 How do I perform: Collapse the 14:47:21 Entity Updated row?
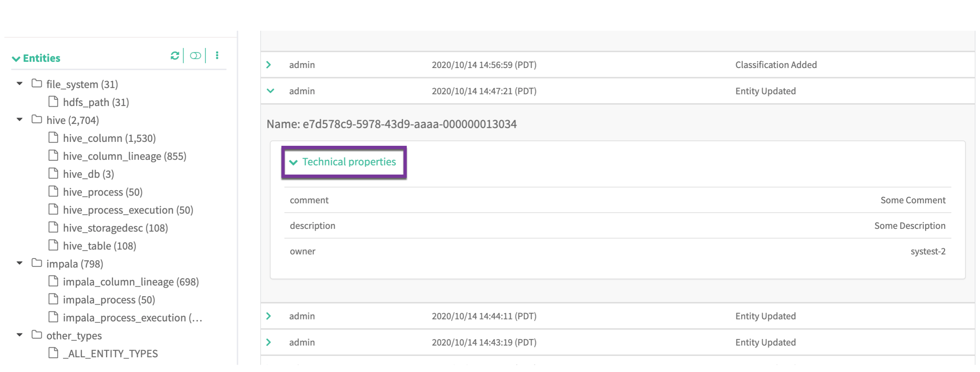270,91
